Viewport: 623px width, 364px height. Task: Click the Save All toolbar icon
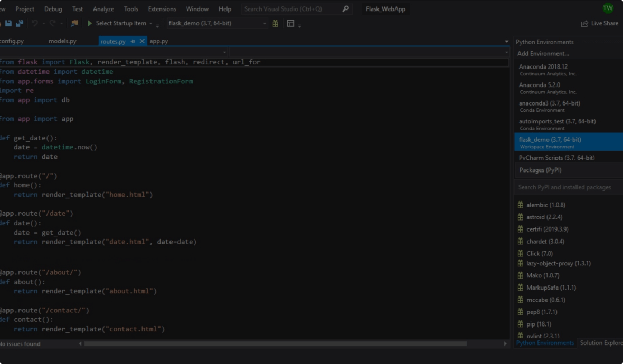pyautogui.click(x=20, y=24)
